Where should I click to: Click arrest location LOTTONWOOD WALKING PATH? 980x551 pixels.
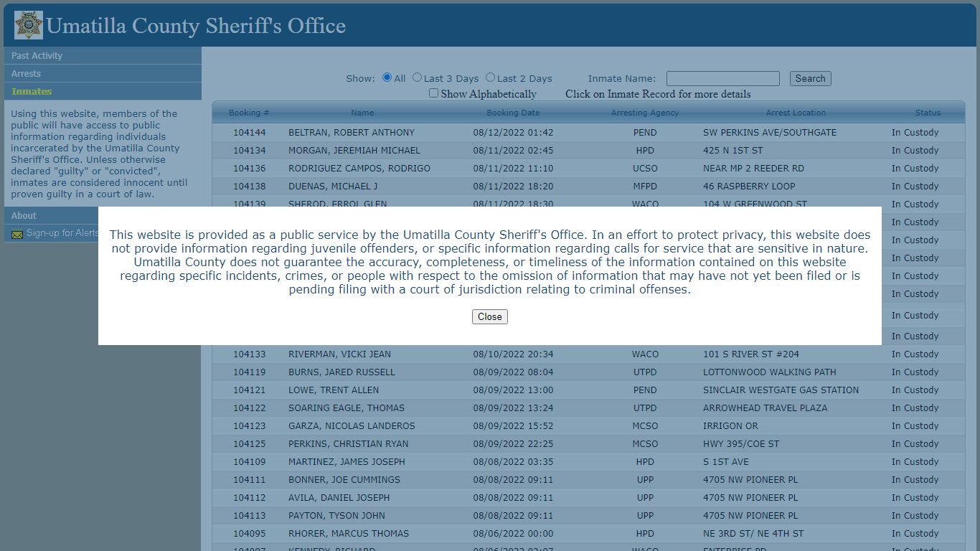[x=770, y=372]
